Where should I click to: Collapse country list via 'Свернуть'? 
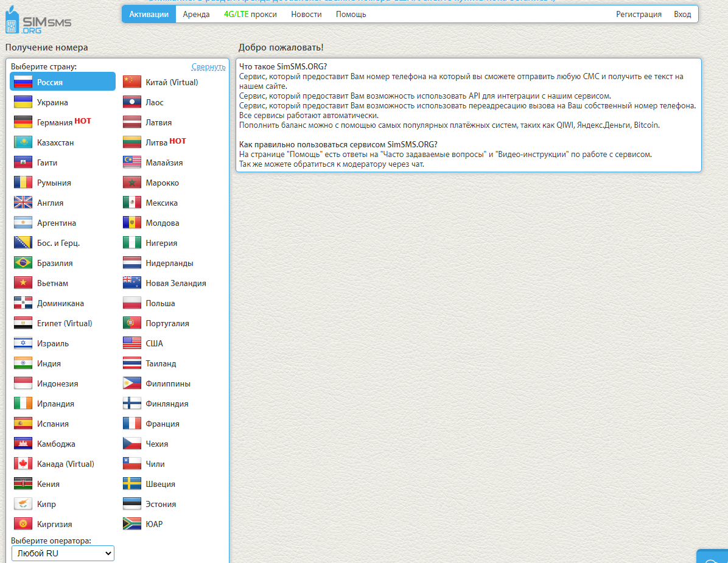tap(208, 67)
